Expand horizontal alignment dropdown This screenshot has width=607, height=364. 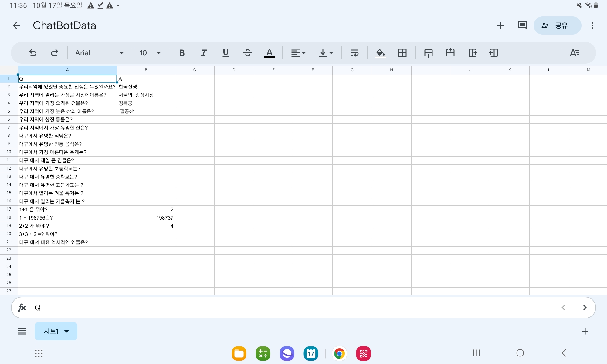[298, 53]
